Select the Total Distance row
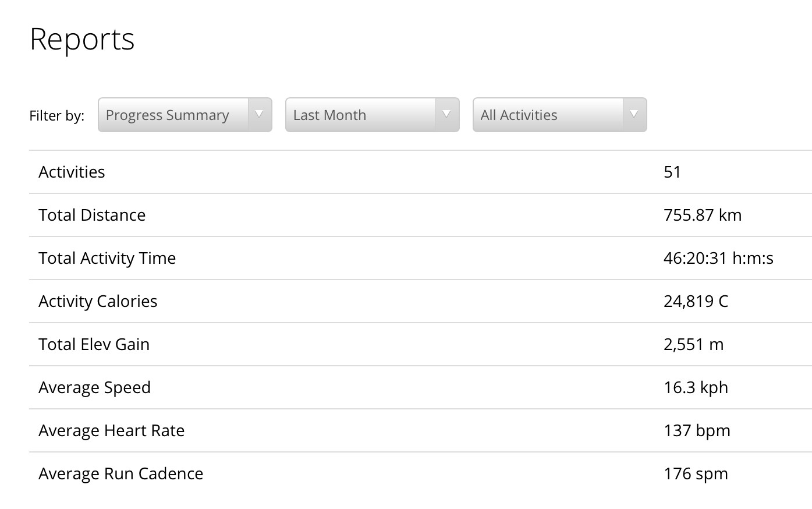 [420, 215]
